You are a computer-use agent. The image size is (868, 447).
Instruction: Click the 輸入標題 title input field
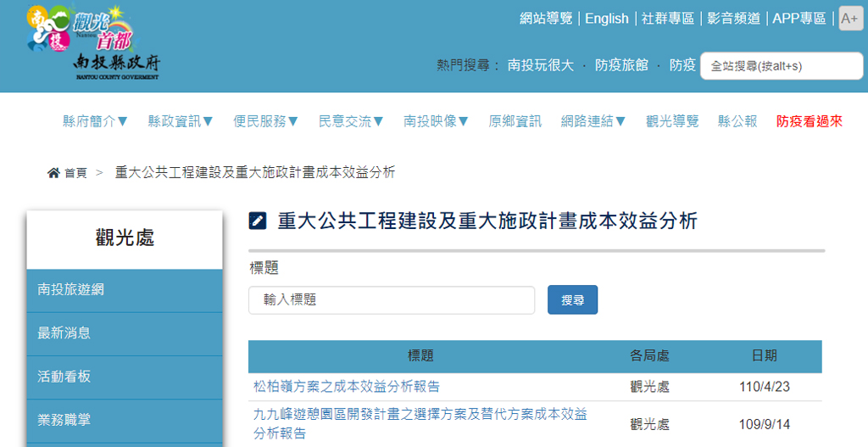[392, 300]
